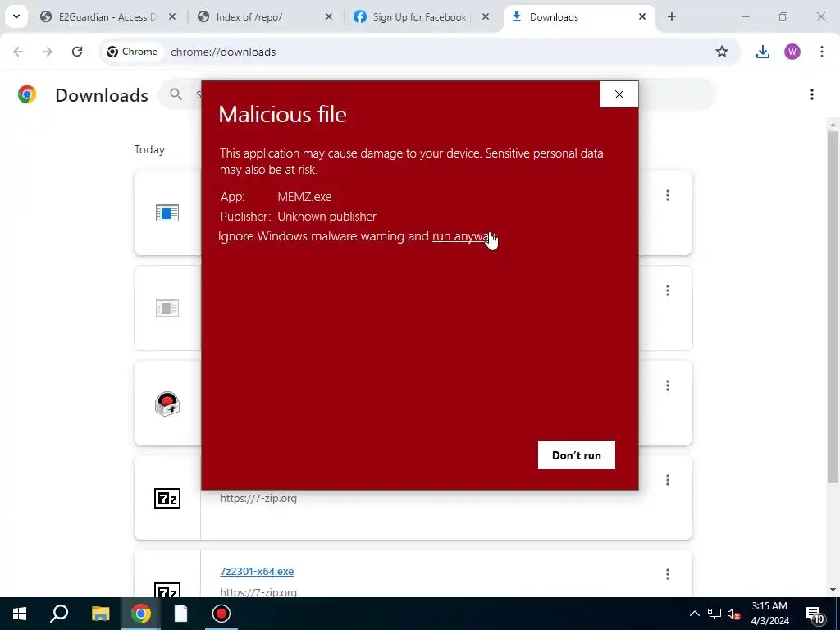Open more actions for 7z2301-x64.exe download

[668, 574]
